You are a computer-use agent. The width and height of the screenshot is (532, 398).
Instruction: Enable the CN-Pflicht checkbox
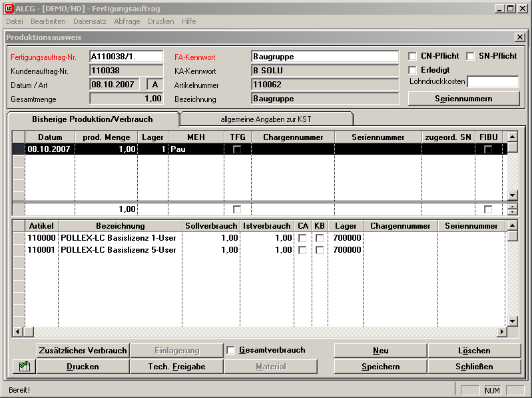pyautogui.click(x=413, y=57)
